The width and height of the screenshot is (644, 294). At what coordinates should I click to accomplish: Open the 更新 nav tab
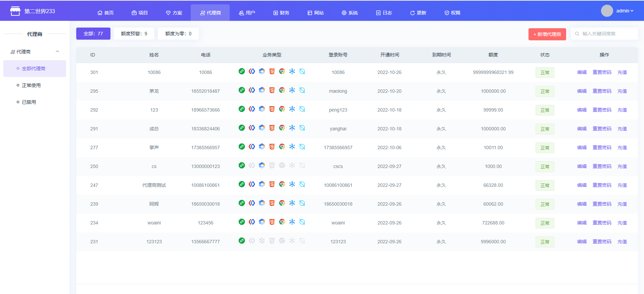click(x=418, y=13)
